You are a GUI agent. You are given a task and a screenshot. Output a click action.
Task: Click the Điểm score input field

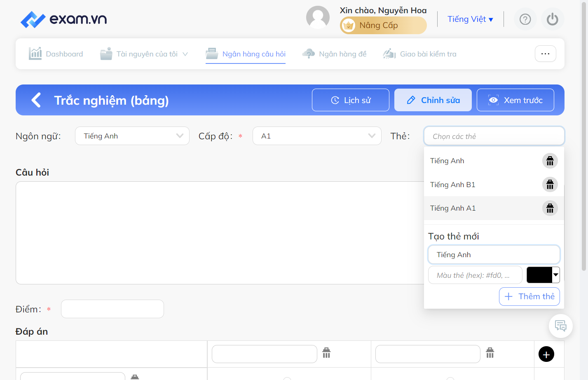tap(112, 309)
